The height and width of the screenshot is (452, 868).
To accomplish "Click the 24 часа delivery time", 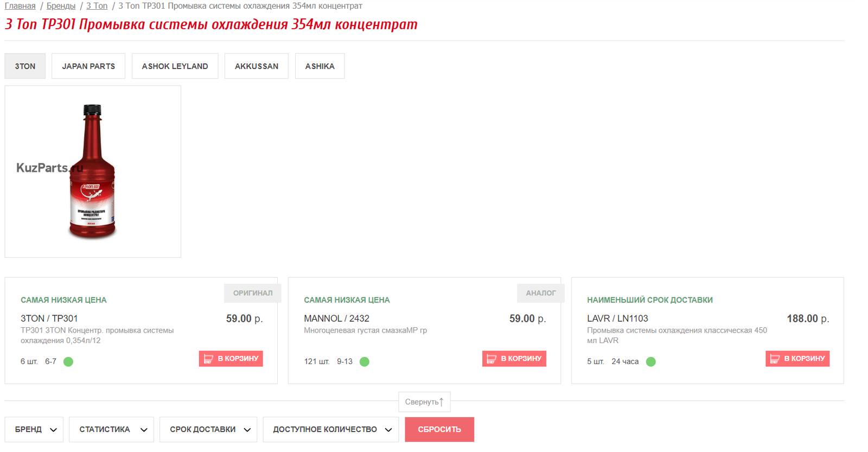I will (625, 361).
